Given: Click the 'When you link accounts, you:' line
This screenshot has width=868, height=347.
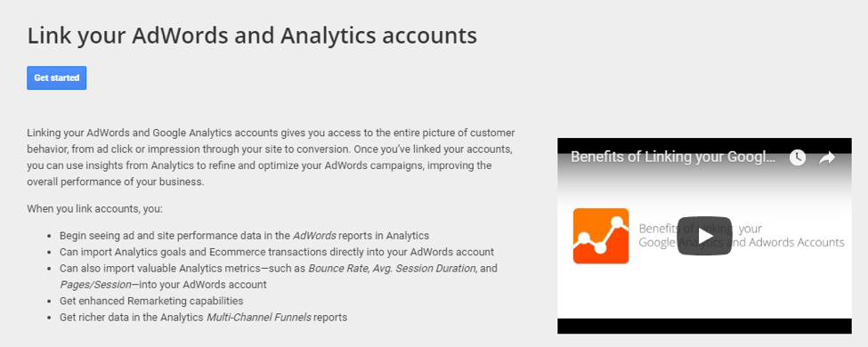Looking at the screenshot, I should 94,209.
